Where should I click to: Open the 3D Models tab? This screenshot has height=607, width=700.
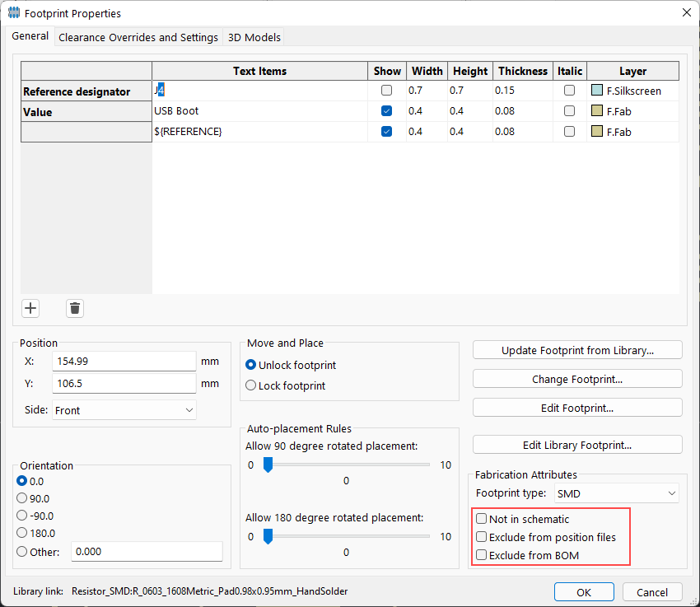click(254, 37)
